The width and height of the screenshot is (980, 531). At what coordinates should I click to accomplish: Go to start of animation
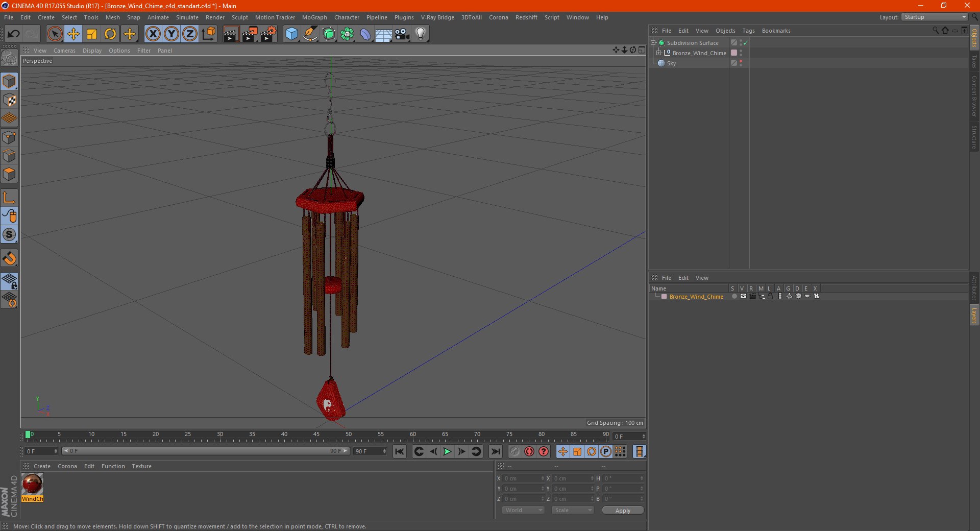coord(400,451)
